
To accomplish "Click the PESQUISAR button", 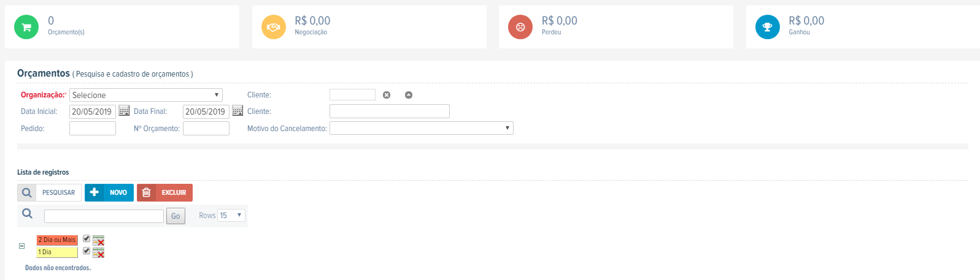I will coord(50,192).
